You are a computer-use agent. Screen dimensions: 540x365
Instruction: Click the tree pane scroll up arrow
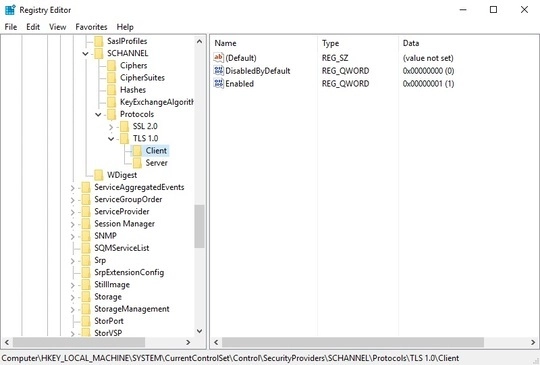click(x=199, y=41)
